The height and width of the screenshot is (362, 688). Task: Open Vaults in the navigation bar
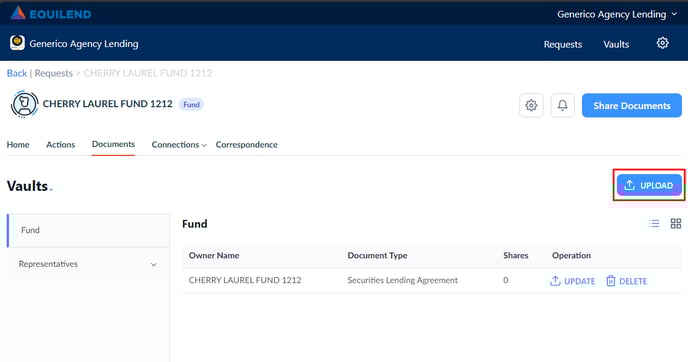616,44
